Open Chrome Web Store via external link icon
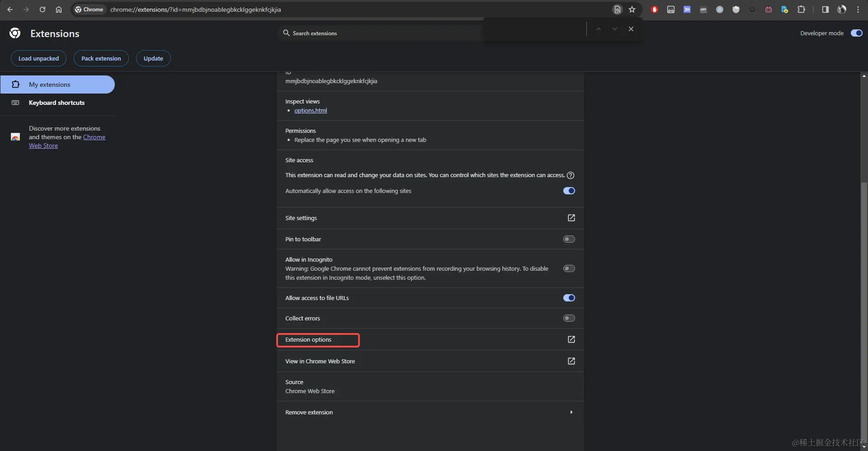 click(571, 361)
